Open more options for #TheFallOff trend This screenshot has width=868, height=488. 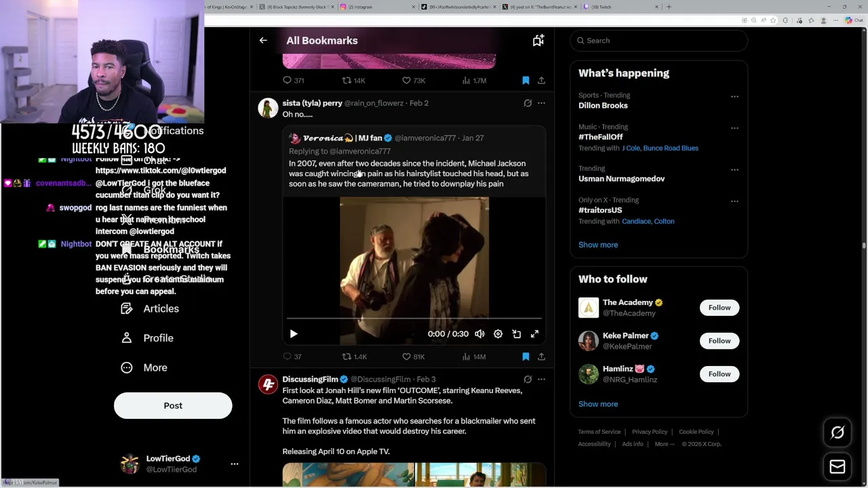pos(734,127)
